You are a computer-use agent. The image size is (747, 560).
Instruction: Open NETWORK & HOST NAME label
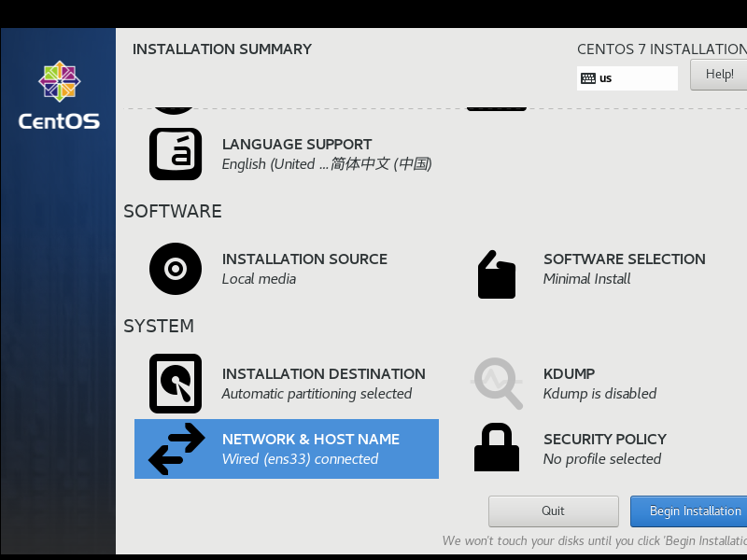point(311,439)
